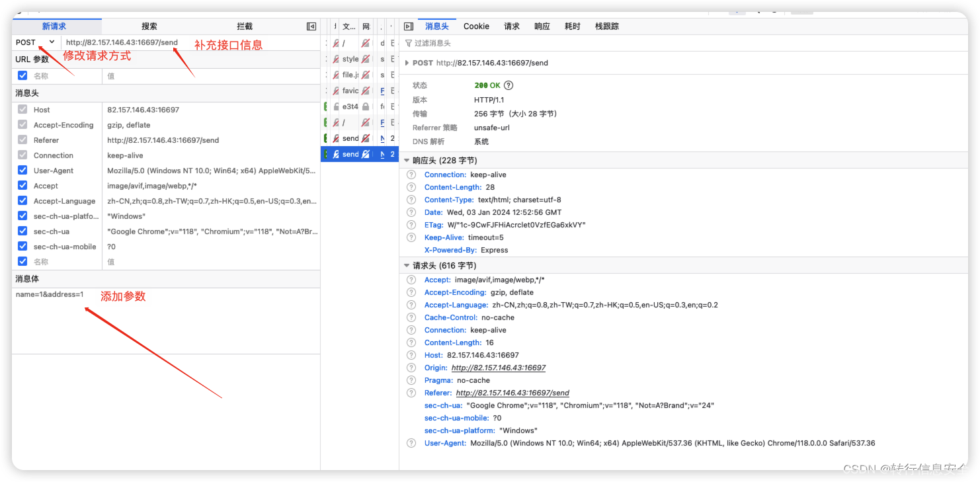Open help icon for User-Agent request header

411,443
